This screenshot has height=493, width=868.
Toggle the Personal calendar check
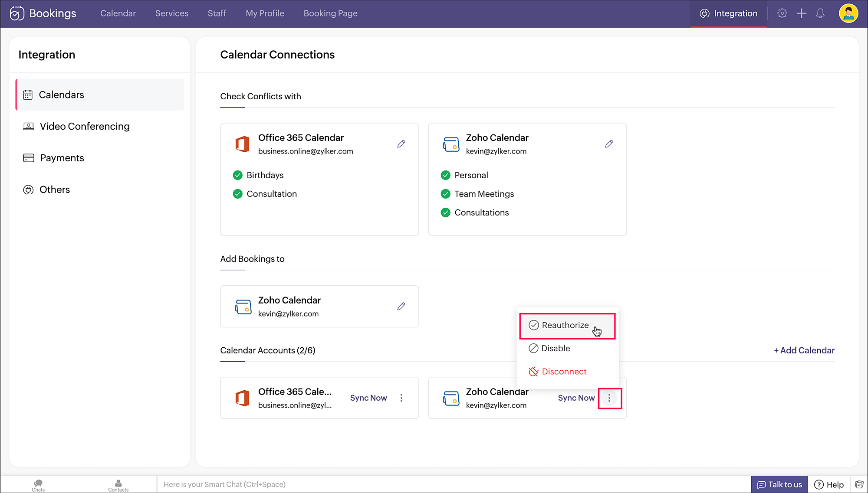[445, 175]
